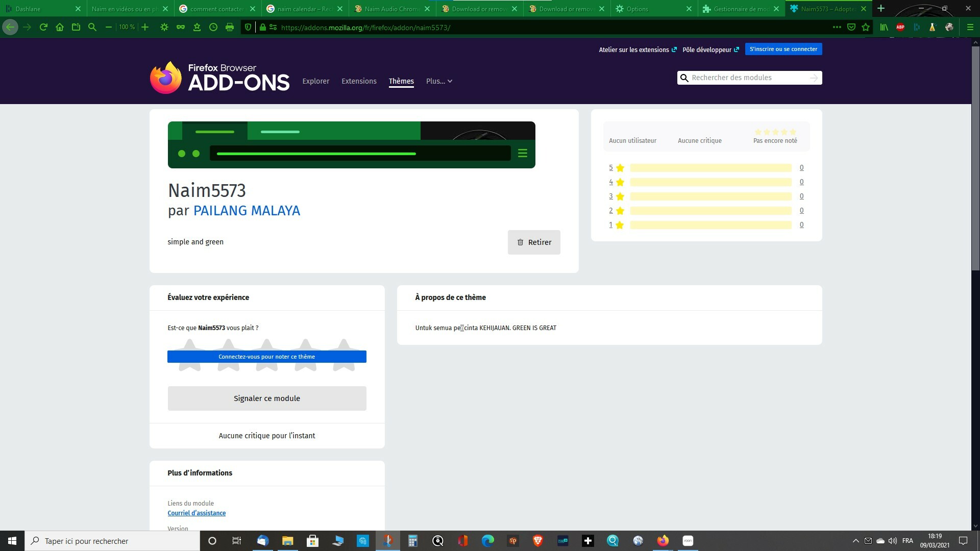Open Firefox hamburger application menu
Image resolution: width=980 pixels, height=551 pixels.
[x=970, y=27]
